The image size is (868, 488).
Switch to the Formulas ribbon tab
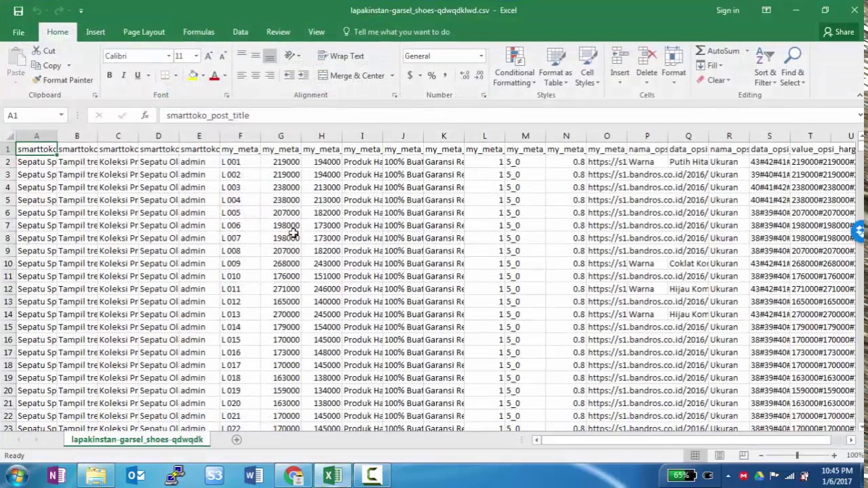coord(198,32)
